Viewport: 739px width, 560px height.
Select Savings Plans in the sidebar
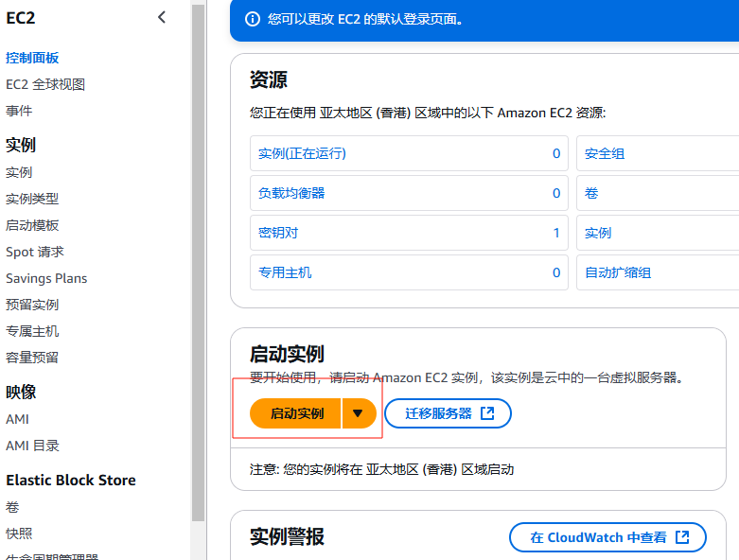coord(46,278)
